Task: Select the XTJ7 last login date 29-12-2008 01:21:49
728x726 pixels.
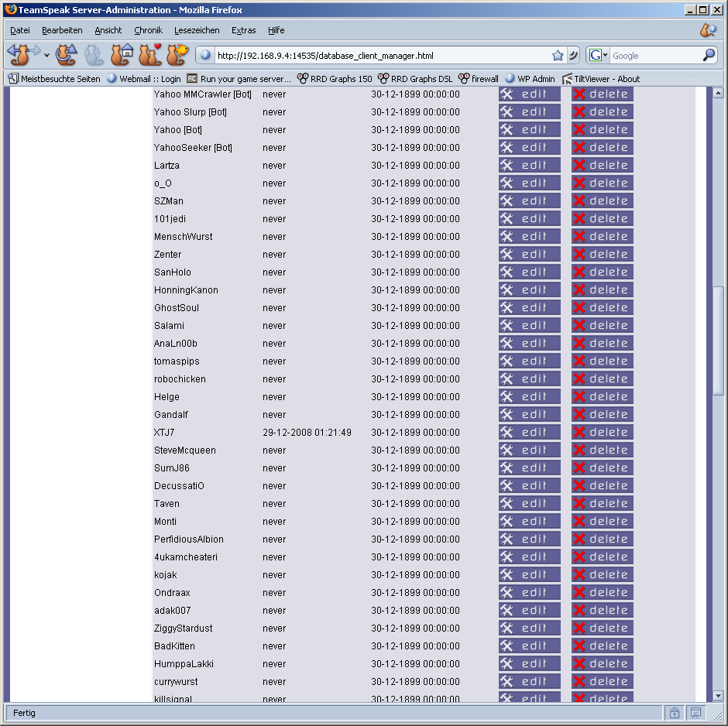Action: coord(307,433)
